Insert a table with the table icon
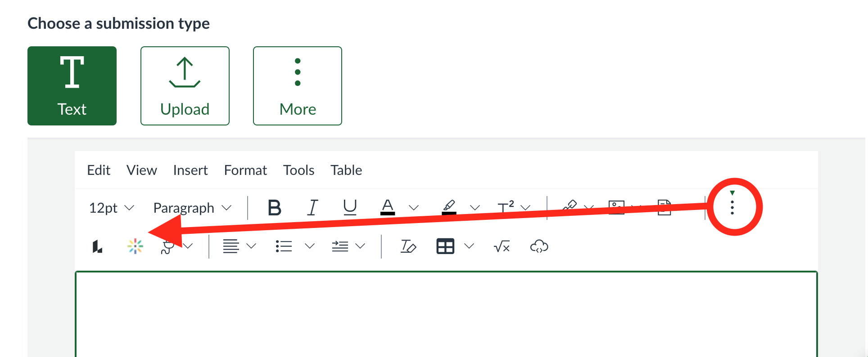The height and width of the screenshot is (357, 868). click(445, 246)
